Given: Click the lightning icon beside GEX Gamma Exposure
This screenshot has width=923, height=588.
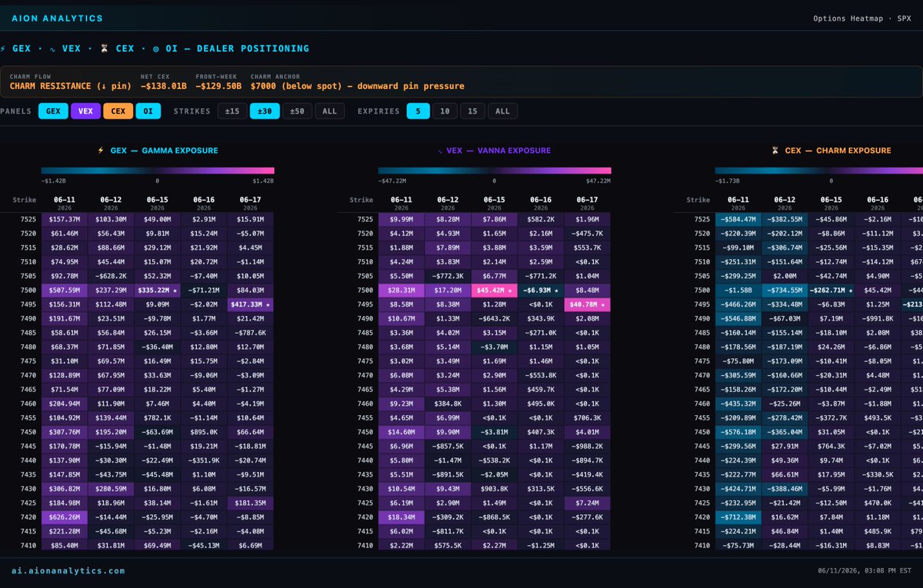Looking at the screenshot, I should click(x=100, y=151).
